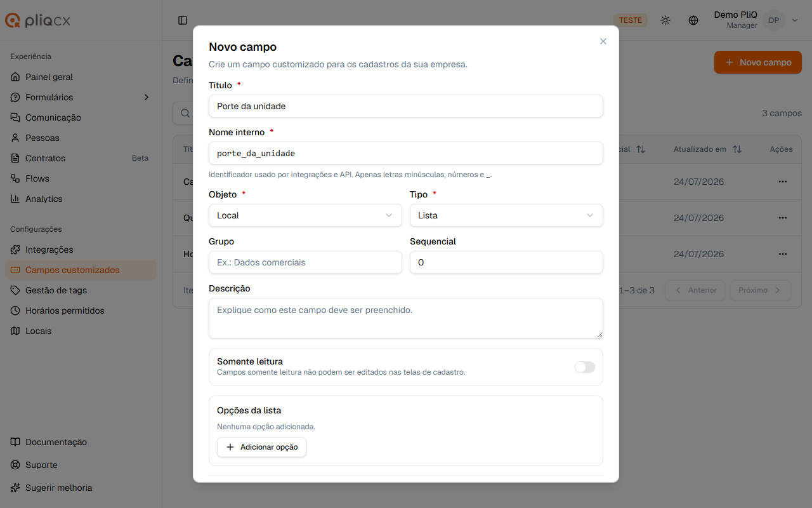The width and height of the screenshot is (812, 508).
Task: Open the Objeto dropdown showing Local
Action: [305, 215]
